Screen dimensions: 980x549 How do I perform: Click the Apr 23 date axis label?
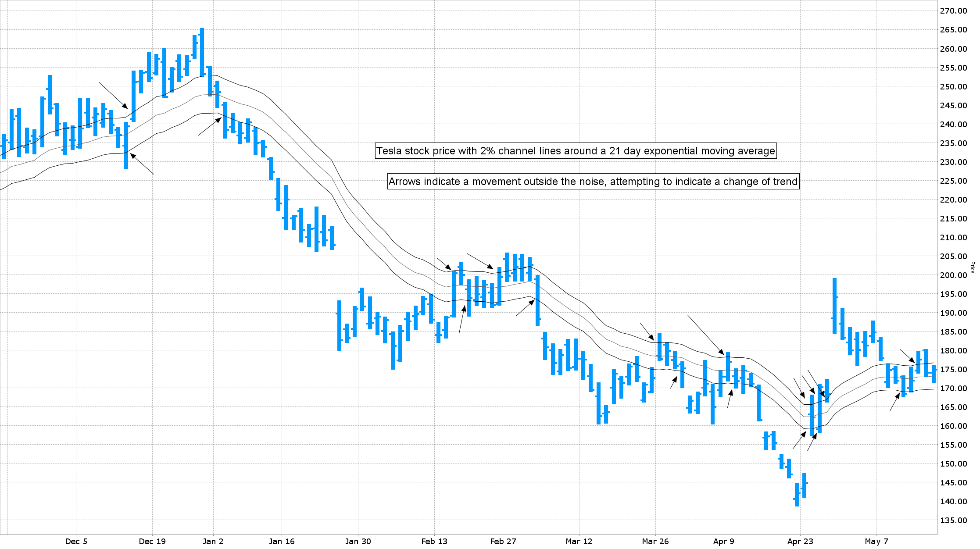click(x=800, y=541)
